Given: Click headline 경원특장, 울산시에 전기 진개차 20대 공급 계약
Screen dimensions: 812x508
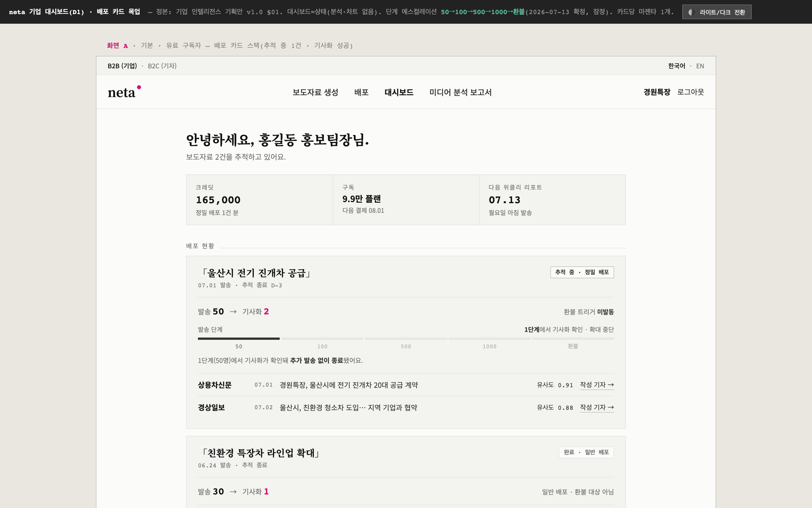Looking at the screenshot, I should (348, 385).
